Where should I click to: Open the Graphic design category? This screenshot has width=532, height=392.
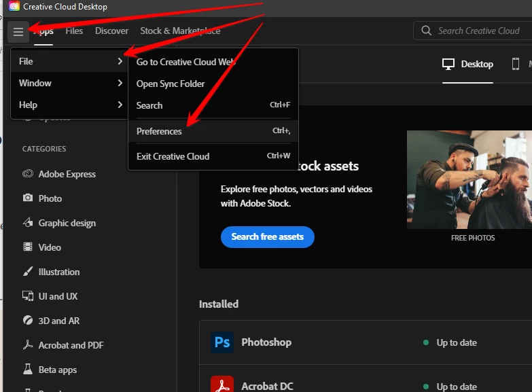click(67, 223)
